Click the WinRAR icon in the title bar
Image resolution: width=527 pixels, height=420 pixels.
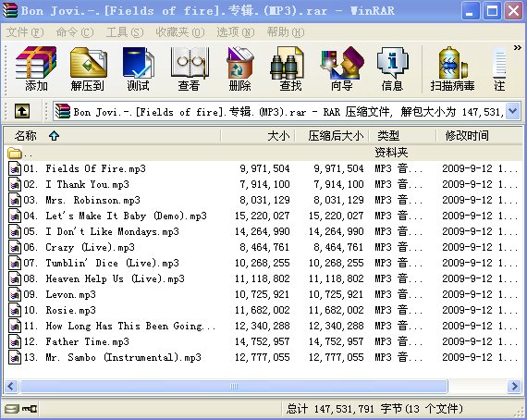tap(9, 10)
